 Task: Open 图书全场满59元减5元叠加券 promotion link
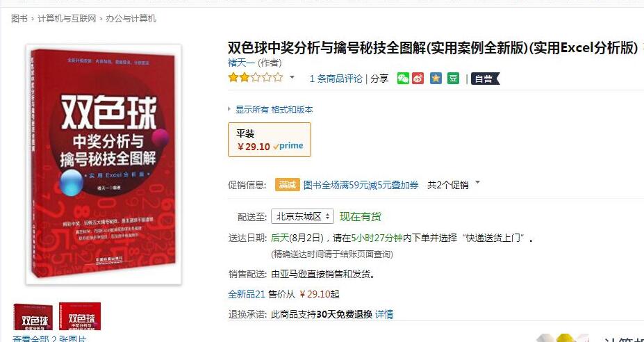coord(361,185)
